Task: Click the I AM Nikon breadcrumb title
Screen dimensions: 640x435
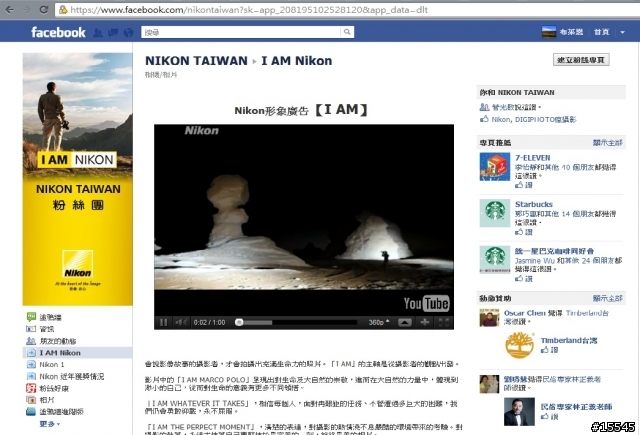Action: 297,61
